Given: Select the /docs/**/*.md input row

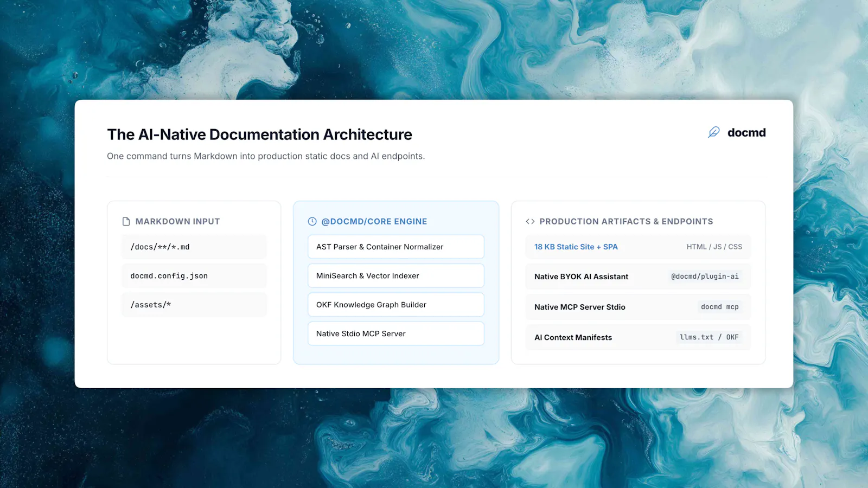Looking at the screenshot, I should pyautogui.click(x=194, y=247).
